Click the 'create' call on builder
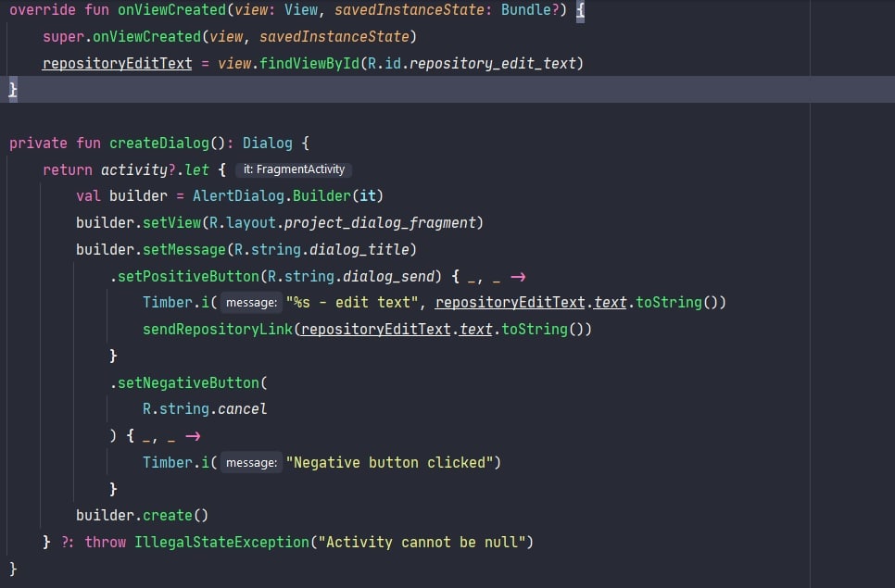Screen dimensions: 895x588 pos(168,516)
